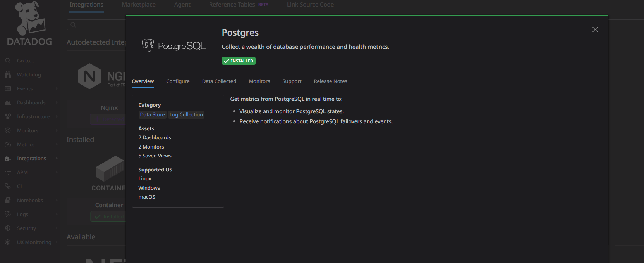Expand the Notebooks submenu arrow
This screenshot has height=263, width=644.
57,200
